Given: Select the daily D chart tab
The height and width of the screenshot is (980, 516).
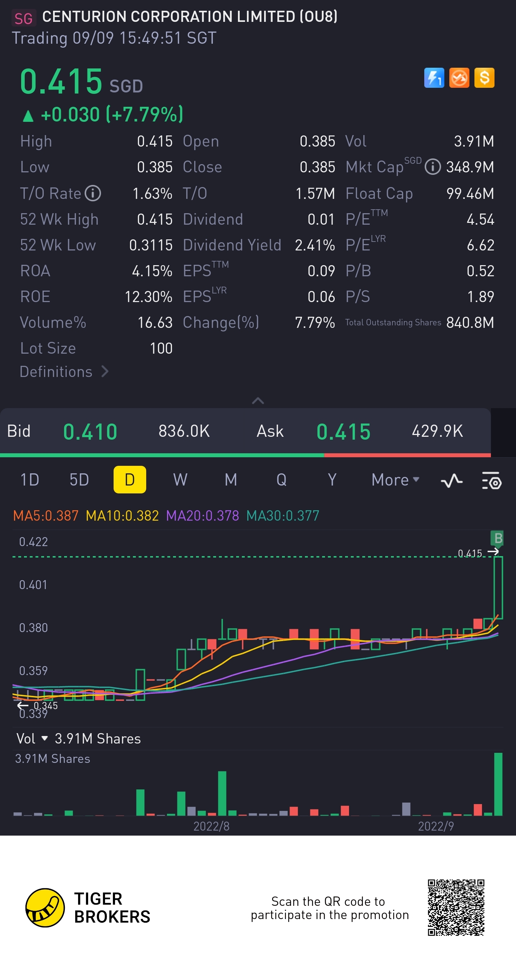Looking at the screenshot, I should tap(130, 480).
